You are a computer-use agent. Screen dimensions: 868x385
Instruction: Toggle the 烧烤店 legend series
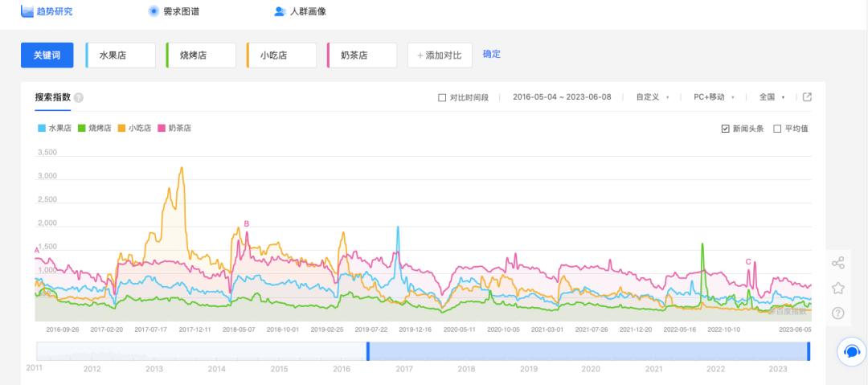click(94, 128)
